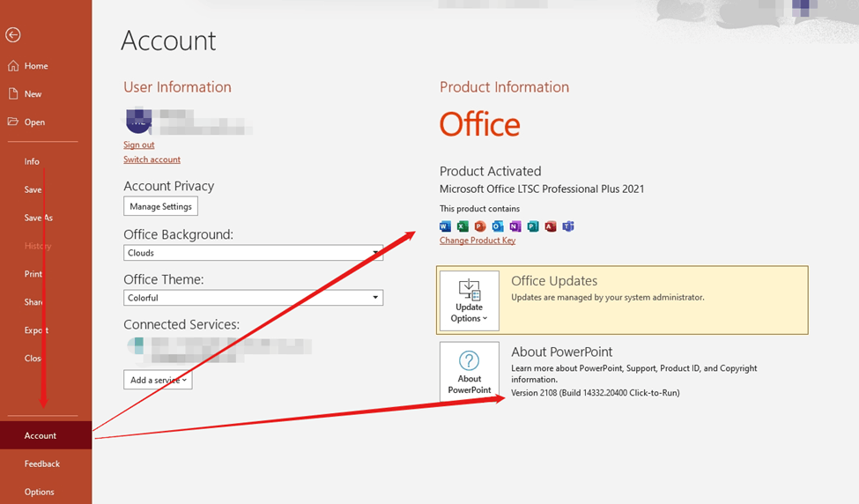Viewport: 859px width, 504px height.
Task: Click the Excel app icon
Action: (463, 226)
